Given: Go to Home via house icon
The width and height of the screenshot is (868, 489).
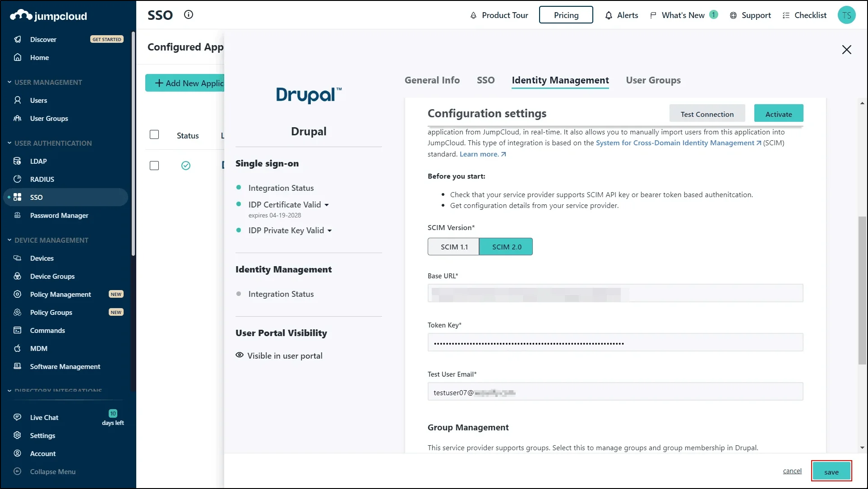Looking at the screenshot, I should [18, 57].
